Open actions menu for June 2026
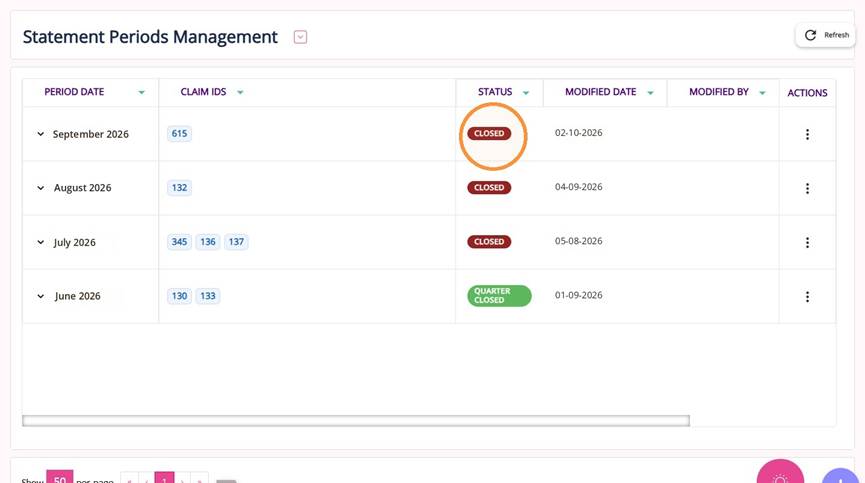This screenshot has height=483, width=865. click(x=807, y=297)
